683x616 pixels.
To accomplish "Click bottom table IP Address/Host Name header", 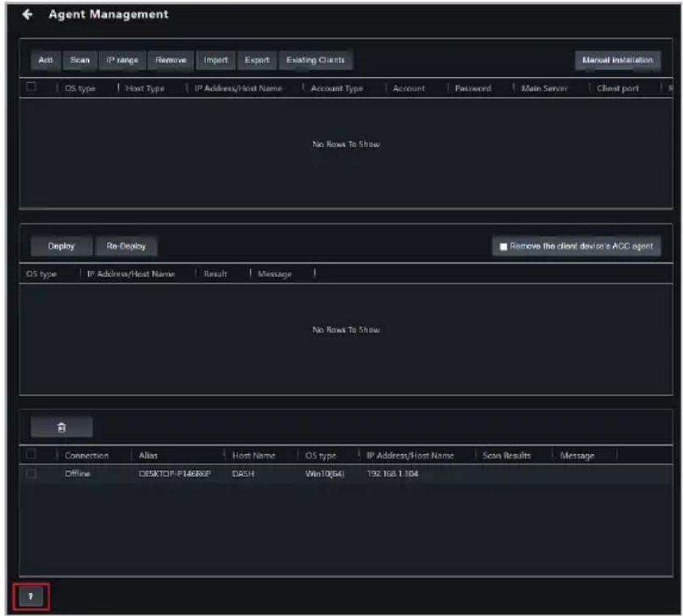I will (410, 456).
